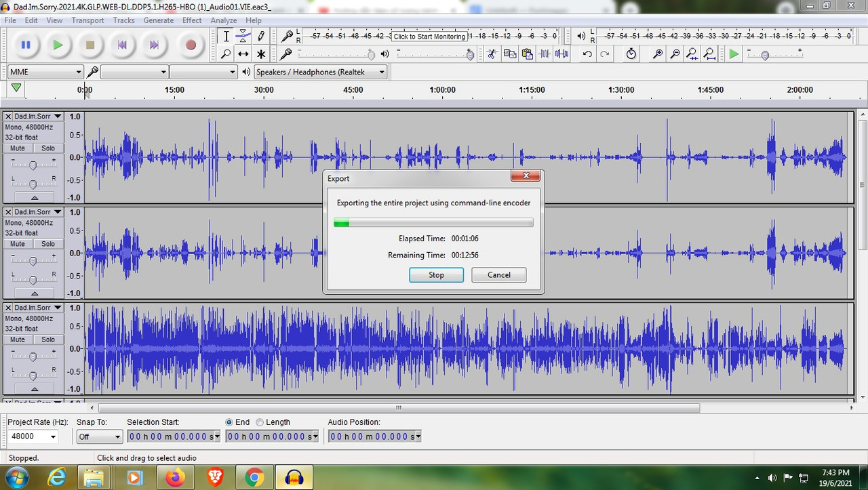Click the recording meter microphone icon
Screen dimensions: 868x490
point(288,36)
